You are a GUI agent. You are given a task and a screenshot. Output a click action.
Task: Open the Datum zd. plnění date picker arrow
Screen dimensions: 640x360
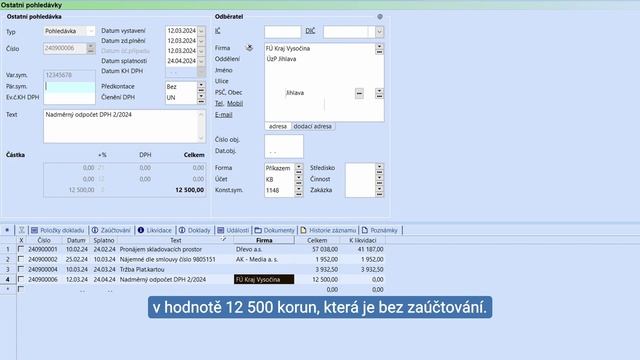click(x=201, y=41)
